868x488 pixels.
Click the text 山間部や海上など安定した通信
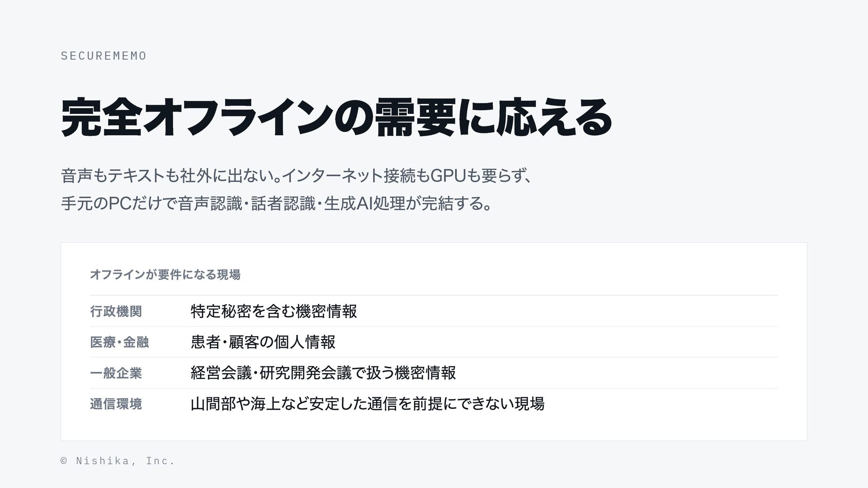pos(293,404)
